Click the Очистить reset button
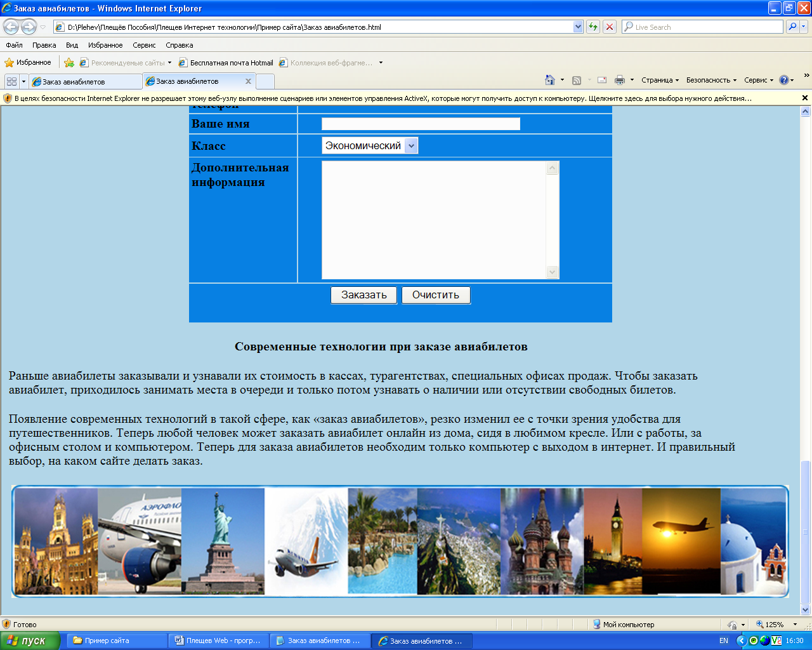Screen dimensions: 812x650 (x=436, y=295)
